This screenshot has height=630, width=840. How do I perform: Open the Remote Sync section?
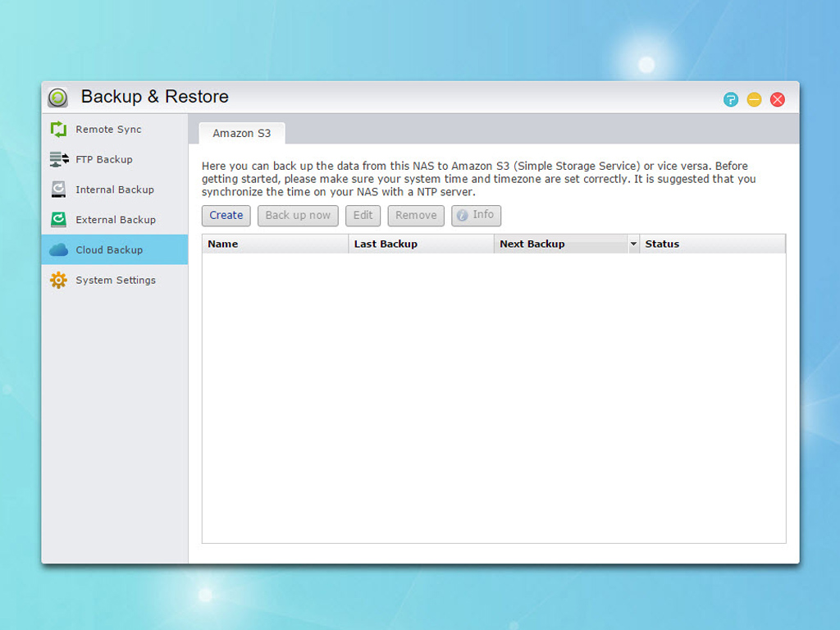click(x=115, y=129)
